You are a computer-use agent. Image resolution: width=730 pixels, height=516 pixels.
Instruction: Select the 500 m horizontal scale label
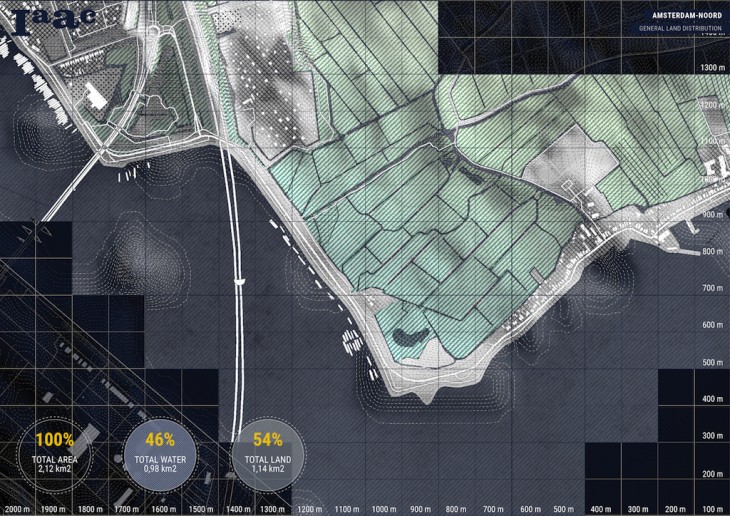point(562,509)
